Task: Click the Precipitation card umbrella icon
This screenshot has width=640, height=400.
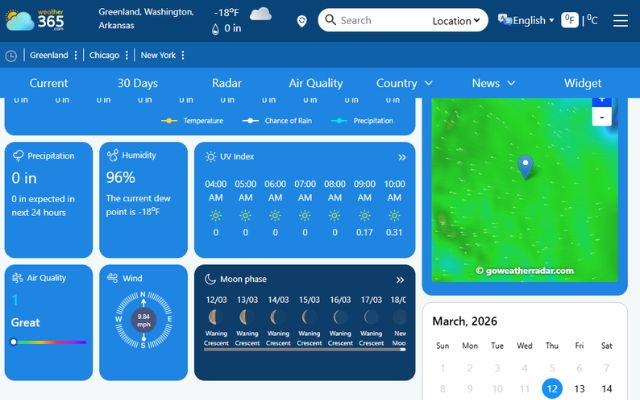Action: pyautogui.click(x=18, y=156)
